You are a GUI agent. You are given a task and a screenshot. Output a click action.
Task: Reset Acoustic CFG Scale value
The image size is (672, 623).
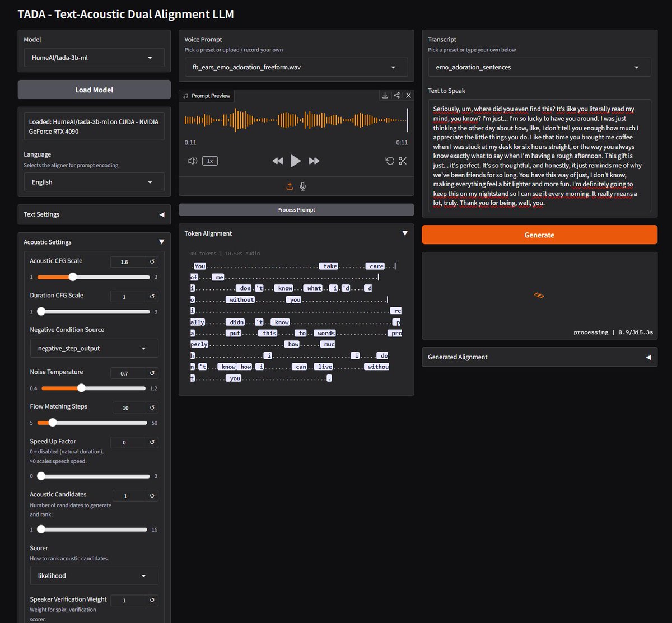click(152, 262)
